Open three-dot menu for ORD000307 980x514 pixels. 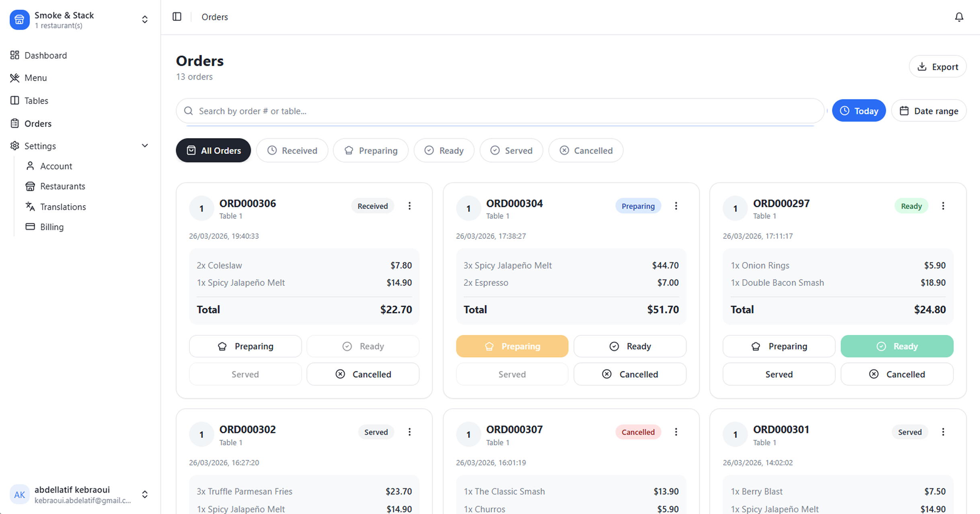coord(676,432)
